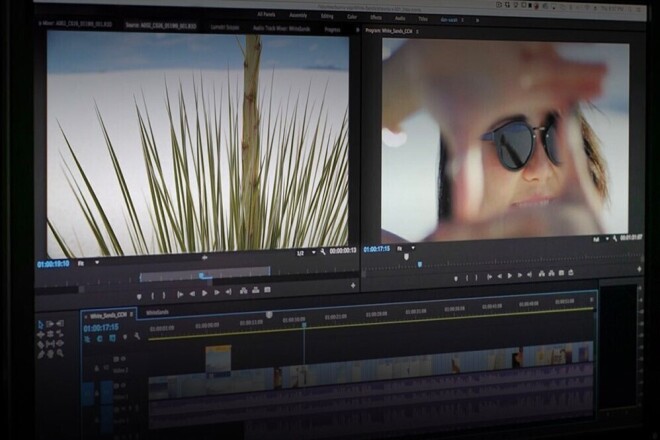The width and height of the screenshot is (660, 440).
Task: Open Program panel menu next to title
Action: (417, 32)
